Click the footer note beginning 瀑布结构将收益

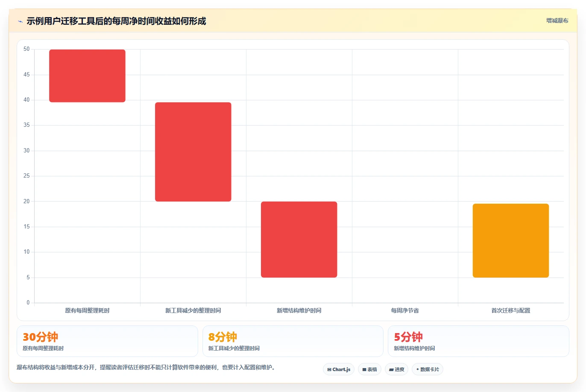click(146, 367)
